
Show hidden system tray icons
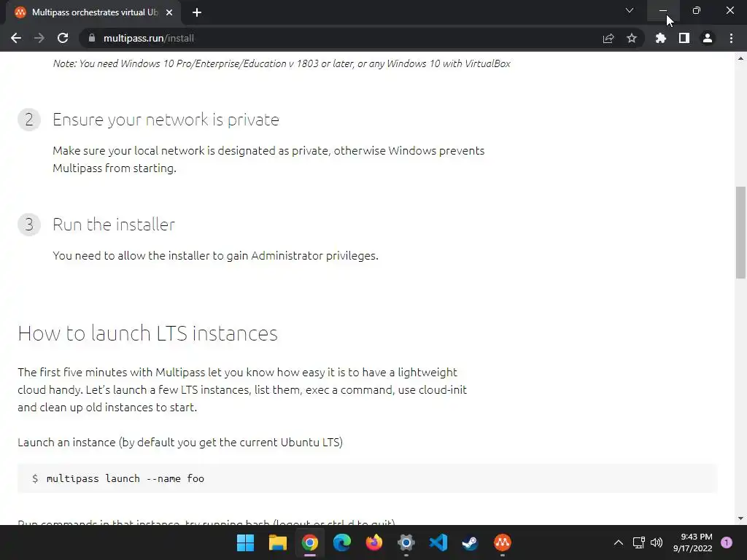coord(619,542)
